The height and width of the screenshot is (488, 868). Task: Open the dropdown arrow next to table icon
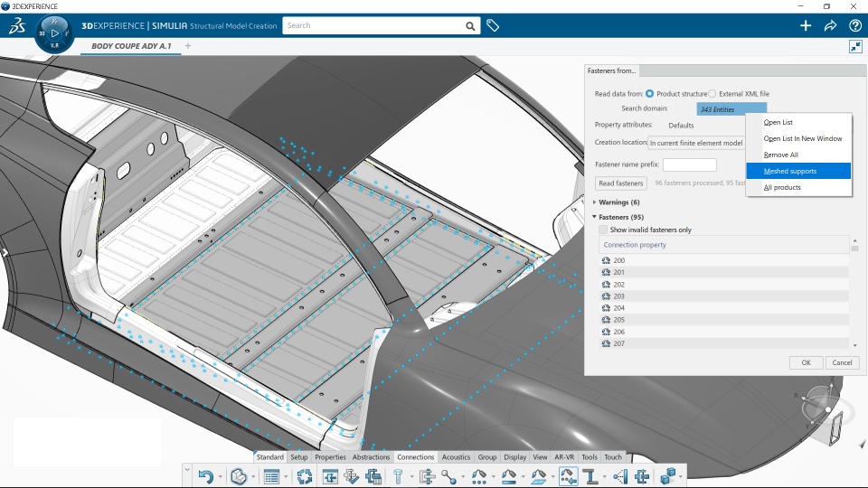(x=286, y=476)
